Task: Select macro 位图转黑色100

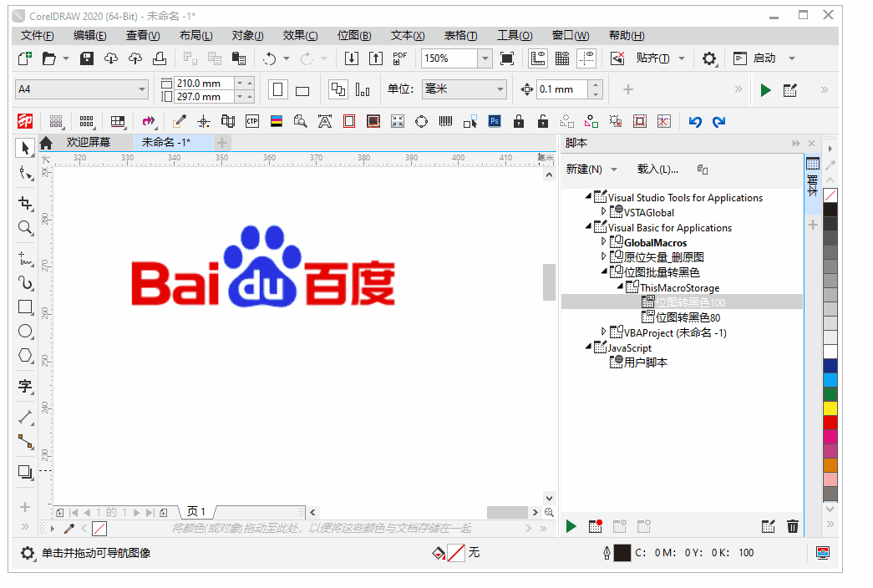Action: click(x=690, y=302)
